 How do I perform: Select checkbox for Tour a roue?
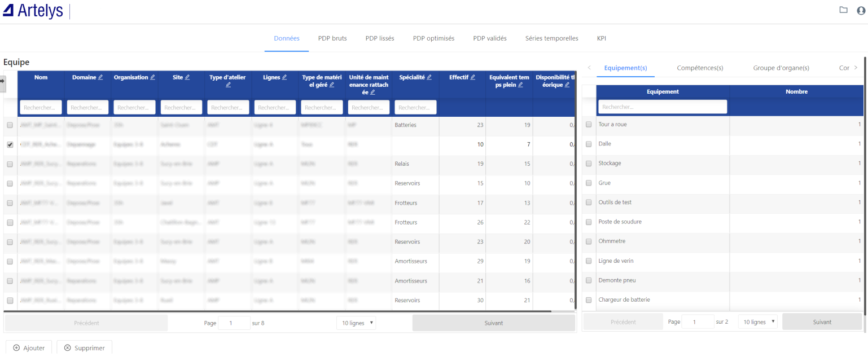(589, 125)
